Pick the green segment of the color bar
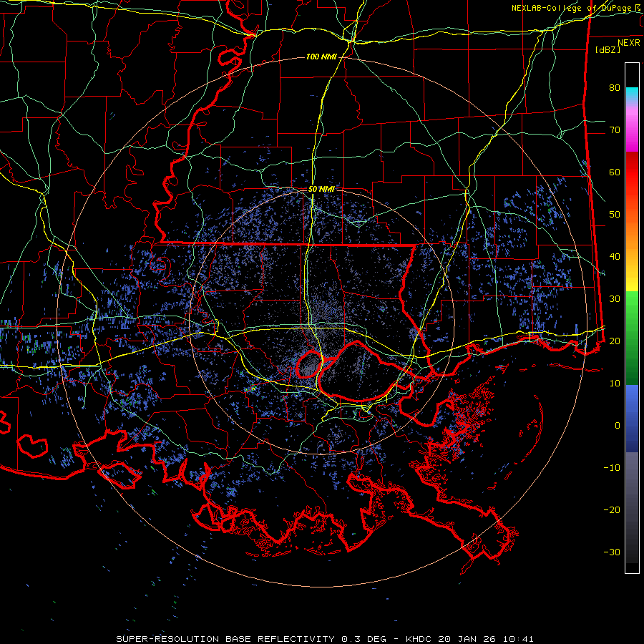The width and height of the screenshot is (644, 644). [632, 338]
